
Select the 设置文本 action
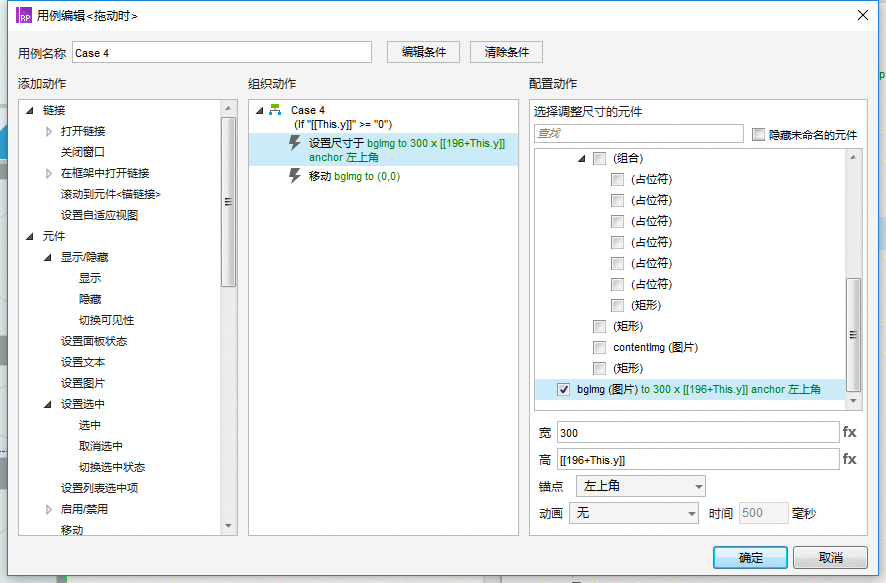click(82, 362)
